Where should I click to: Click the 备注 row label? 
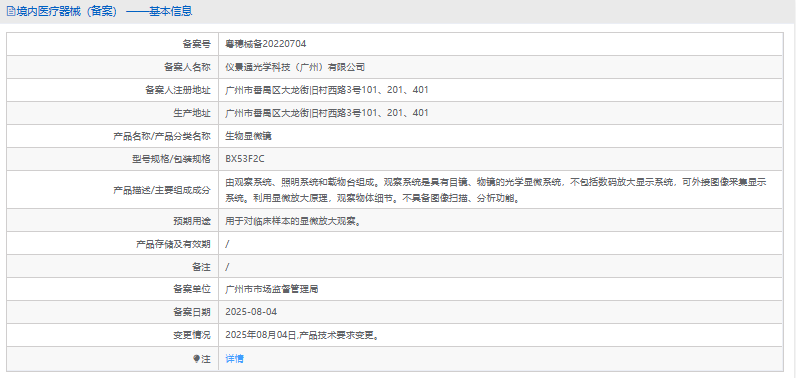(201, 267)
